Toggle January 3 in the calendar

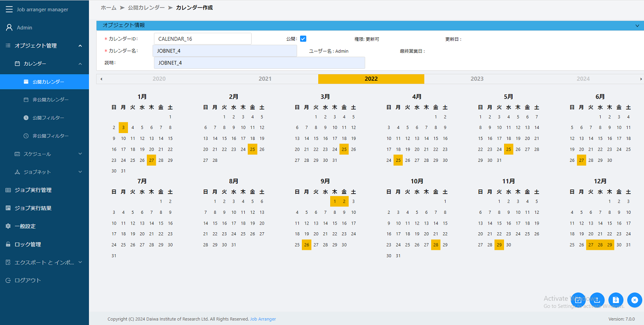tap(123, 128)
